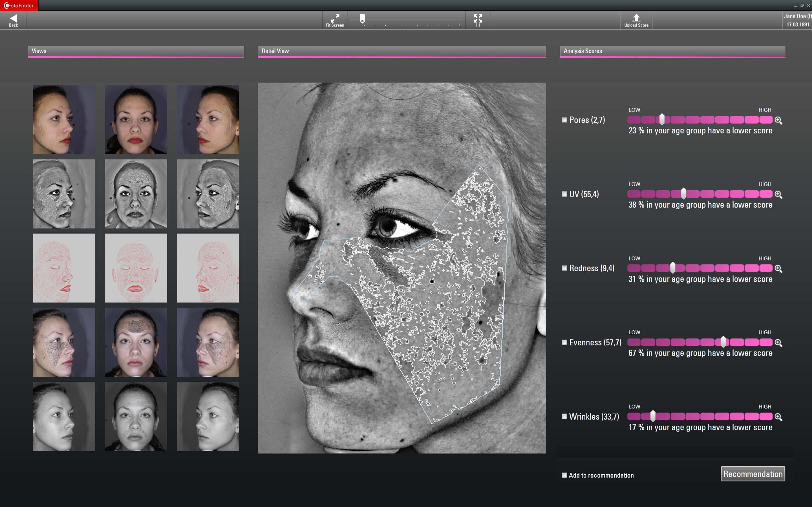Click the 1:1 zoom icon
Image resolution: width=812 pixels, height=507 pixels.
tap(478, 18)
